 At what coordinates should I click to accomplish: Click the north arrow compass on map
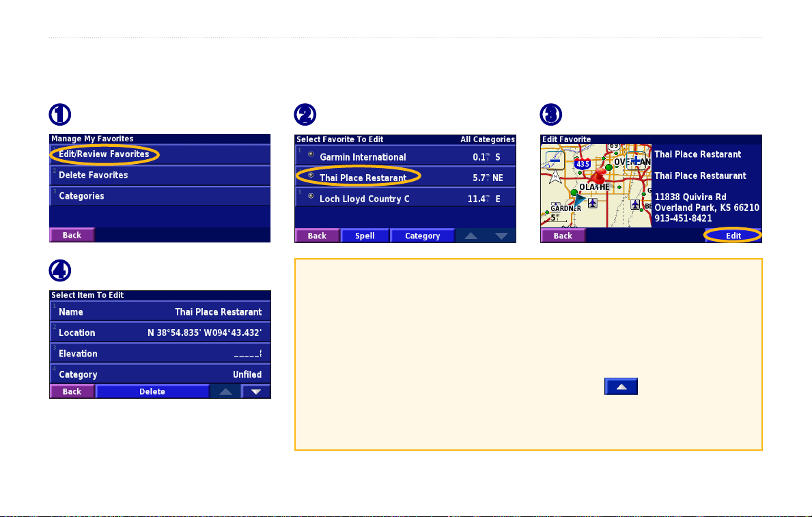point(555,177)
